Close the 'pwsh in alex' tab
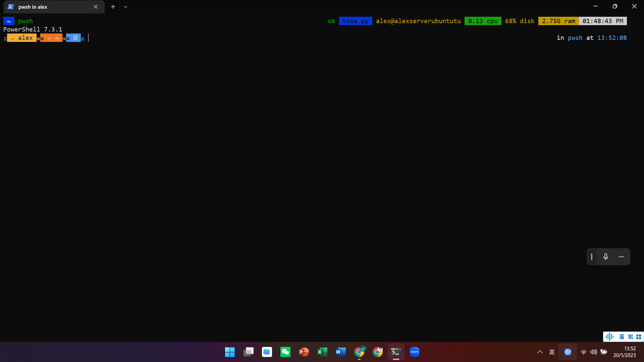Viewport: 644px width, 362px height. (96, 7)
